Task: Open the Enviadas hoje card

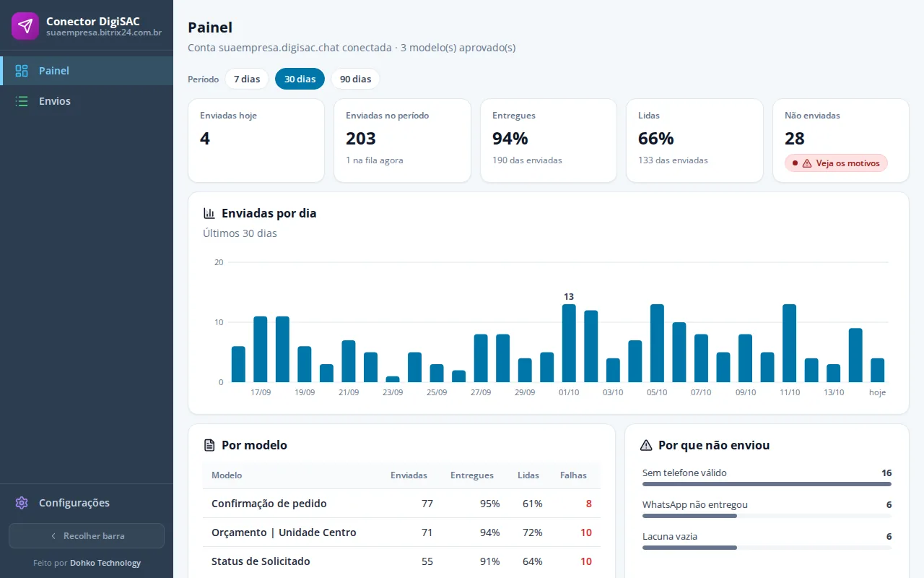Action: pyautogui.click(x=256, y=140)
